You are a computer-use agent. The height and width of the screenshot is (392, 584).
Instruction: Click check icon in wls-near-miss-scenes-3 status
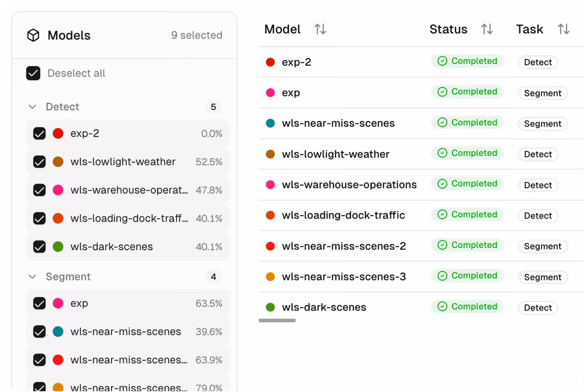442,276
